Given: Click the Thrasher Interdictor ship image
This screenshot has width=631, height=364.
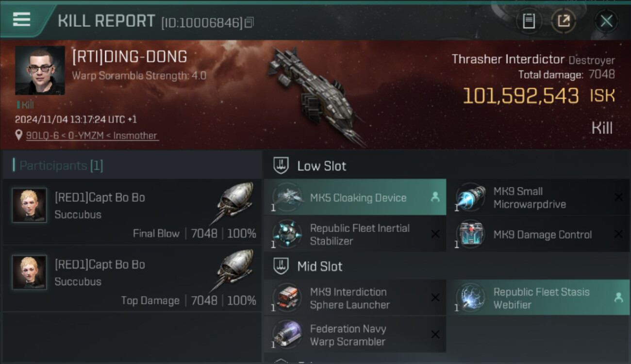Looking at the screenshot, I should (x=316, y=95).
